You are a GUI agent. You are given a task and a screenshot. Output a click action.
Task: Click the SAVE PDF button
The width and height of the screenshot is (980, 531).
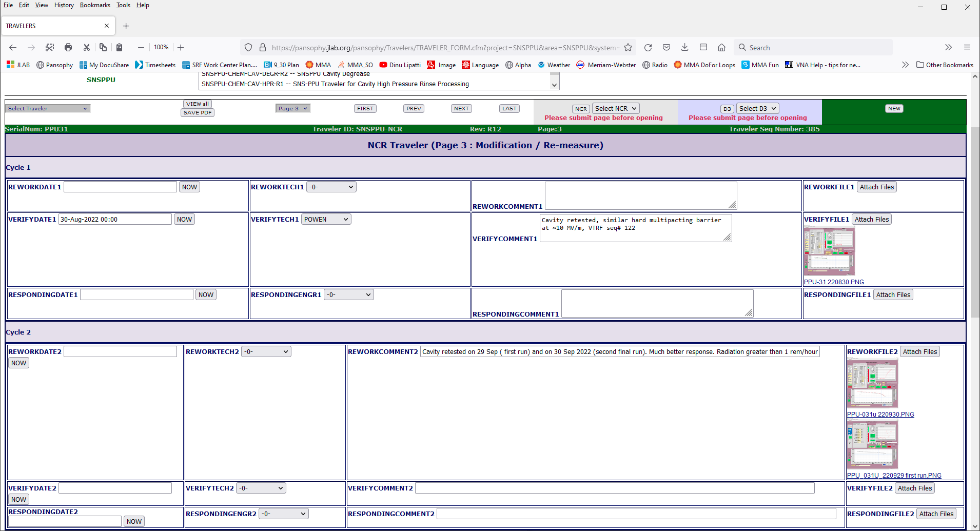[198, 112]
